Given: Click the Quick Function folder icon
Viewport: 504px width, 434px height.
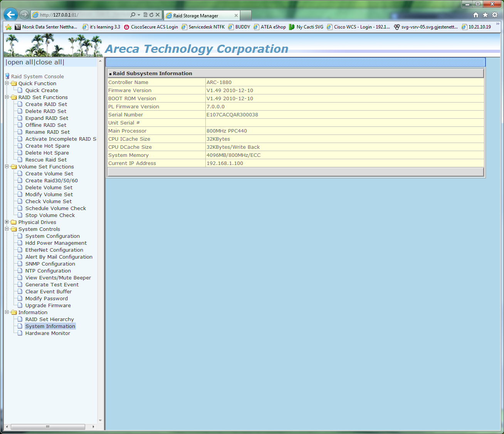Looking at the screenshot, I should 14,83.
